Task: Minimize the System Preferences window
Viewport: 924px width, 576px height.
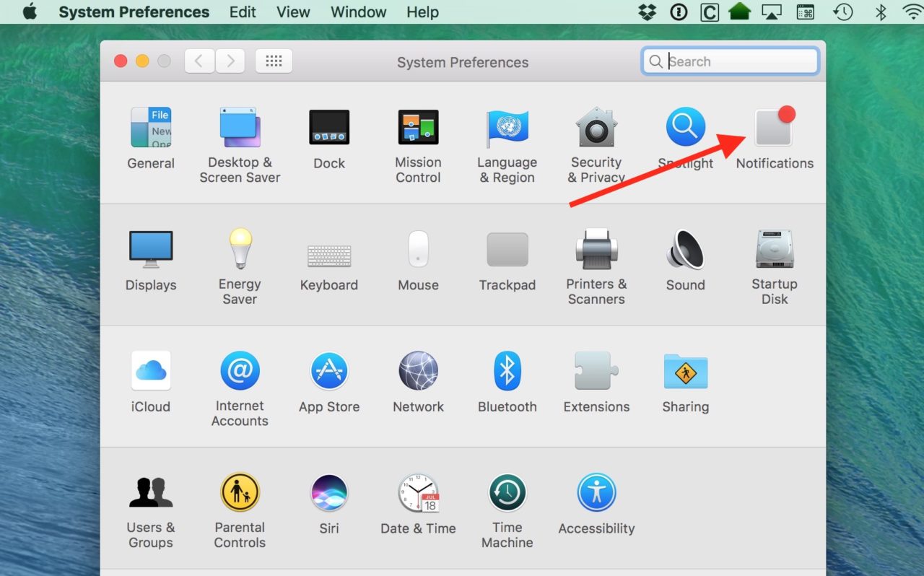Action: 142,61
